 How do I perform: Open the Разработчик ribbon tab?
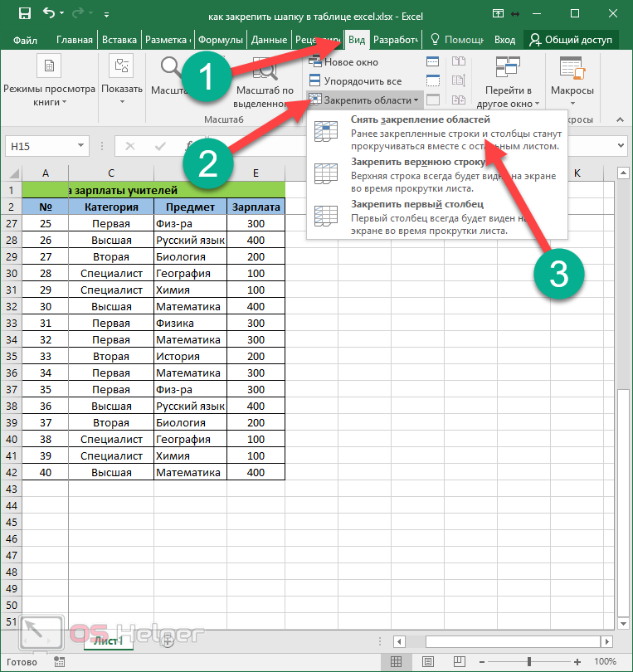tap(395, 40)
